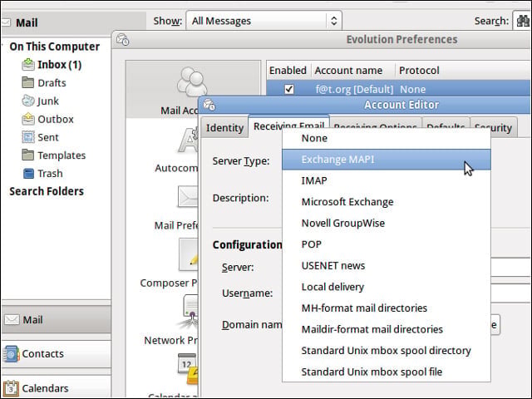
Task: Uncheck Enabled for f@t.org account
Action: 289,89
